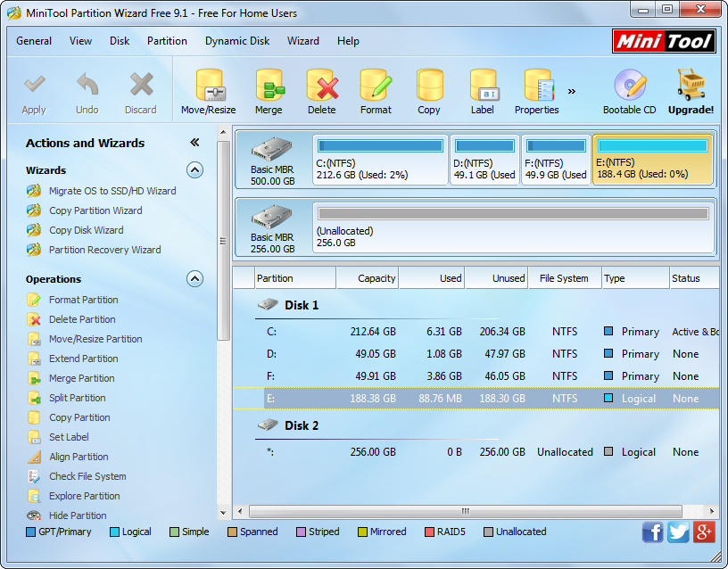The image size is (728, 569).
Task: Click the Undo arrow icon
Action: pyautogui.click(x=87, y=85)
